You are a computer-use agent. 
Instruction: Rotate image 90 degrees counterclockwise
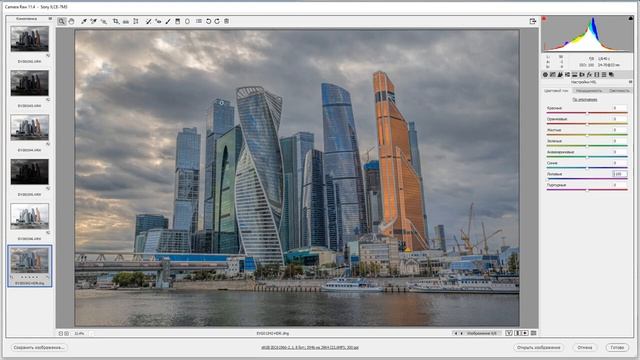tap(208, 21)
